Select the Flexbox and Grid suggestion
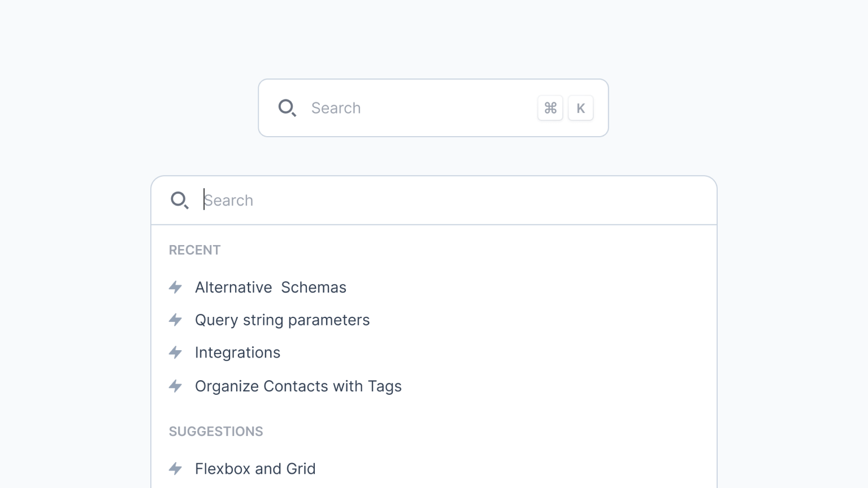The width and height of the screenshot is (868, 488). click(255, 469)
